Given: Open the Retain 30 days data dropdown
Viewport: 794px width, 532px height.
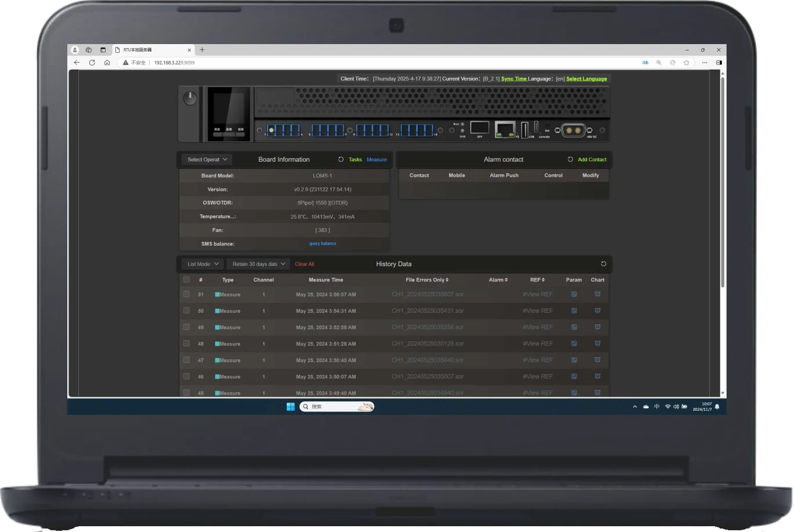Looking at the screenshot, I should coord(259,264).
